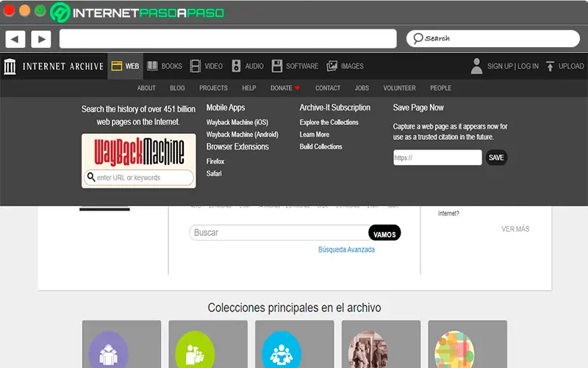Open the ABOUT menu item
This screenshot has width=588, height=368.
point(146,88)
